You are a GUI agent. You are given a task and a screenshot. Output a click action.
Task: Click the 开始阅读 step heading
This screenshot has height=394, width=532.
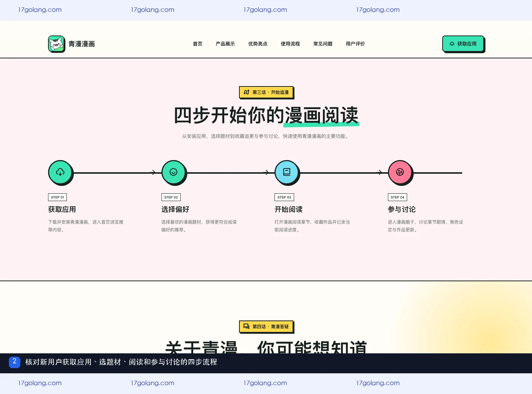click(x=289, y=209)
